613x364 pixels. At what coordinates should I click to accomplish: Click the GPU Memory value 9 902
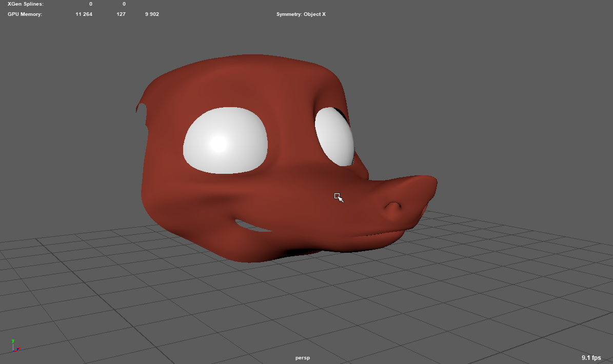[x=152, y=14]
